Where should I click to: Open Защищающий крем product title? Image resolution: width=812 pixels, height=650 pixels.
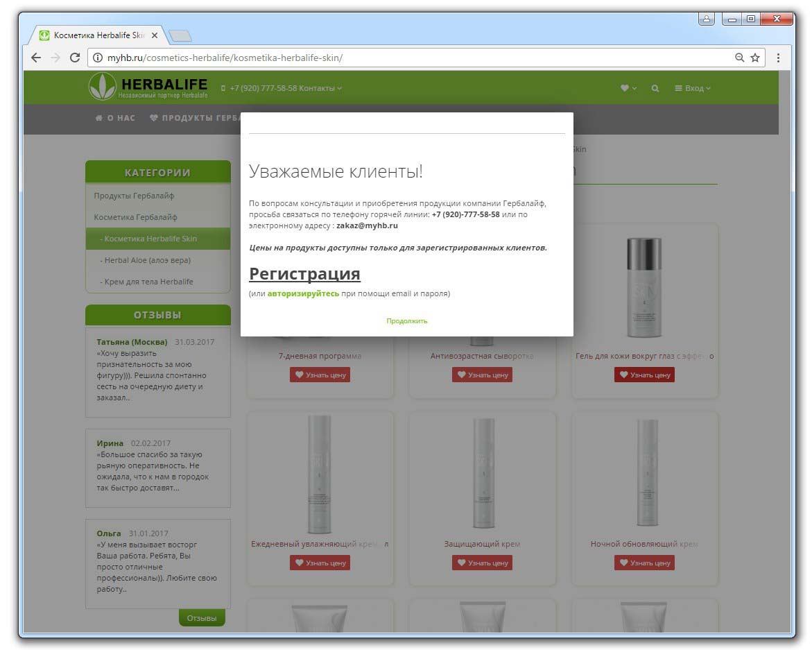(x=482, y=545)
